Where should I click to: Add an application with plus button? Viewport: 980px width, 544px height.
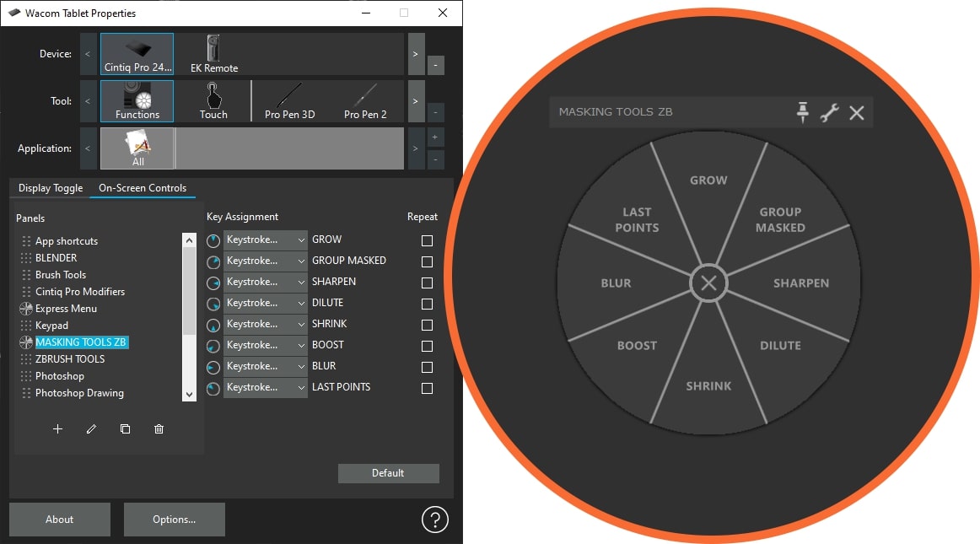tap(435, 137)
